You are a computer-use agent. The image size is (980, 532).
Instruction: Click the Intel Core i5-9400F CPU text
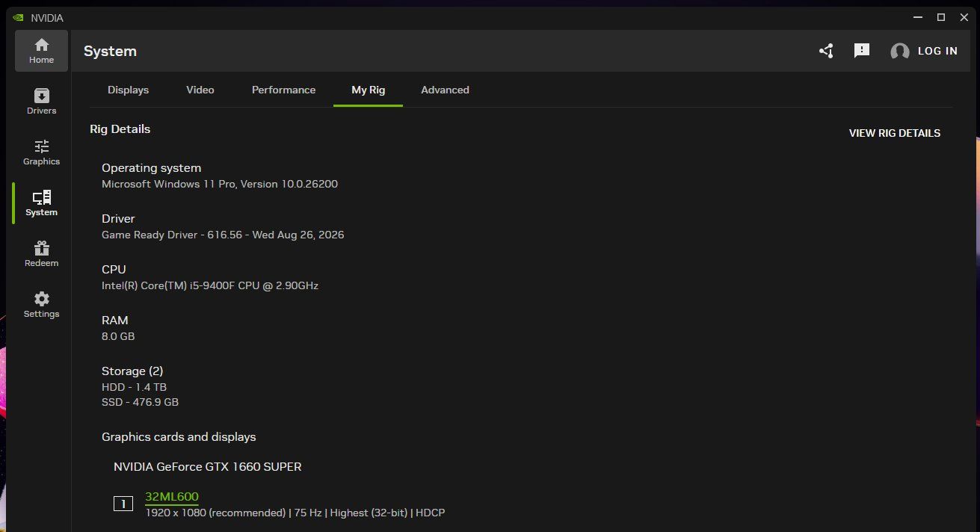210,285
